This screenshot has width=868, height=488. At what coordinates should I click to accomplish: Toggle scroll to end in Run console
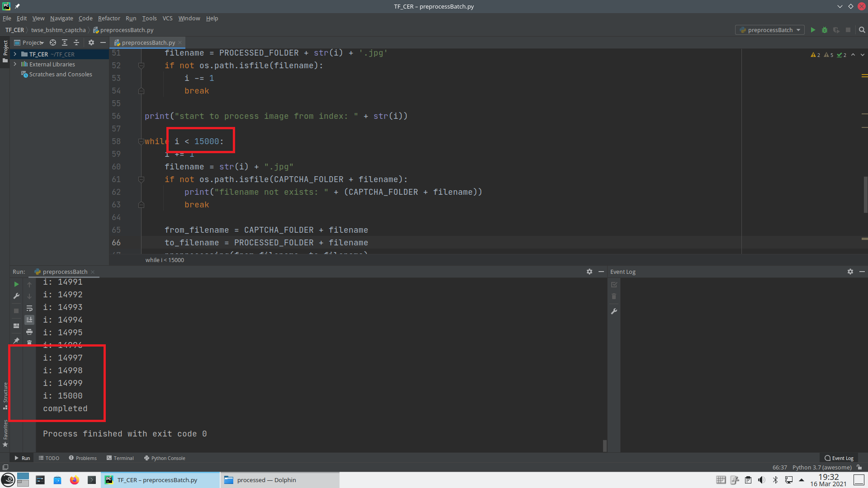(29, 320)
